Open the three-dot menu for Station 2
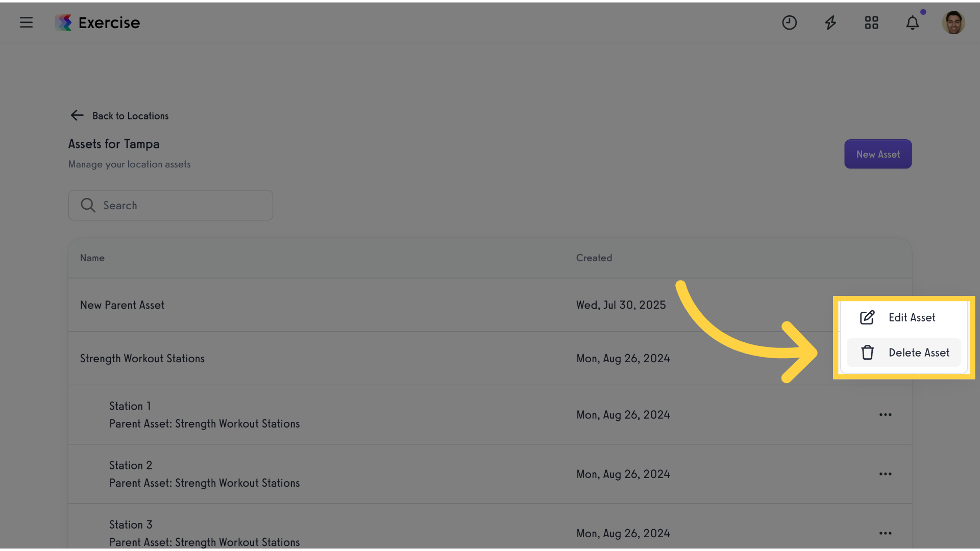Screen dimensions: 980x551 [x=885, y=474]
